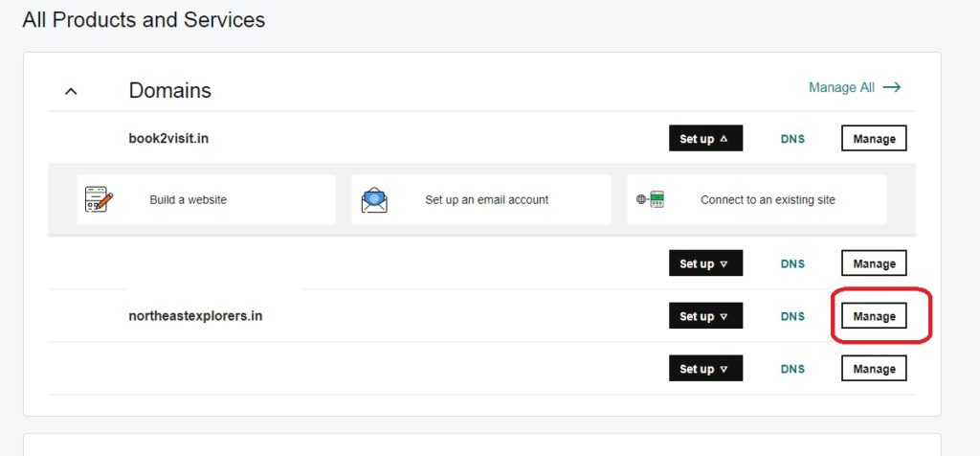Click DNS in the row below northeastexplorers.in
980x456 pixels.
[x=792, y=369]
